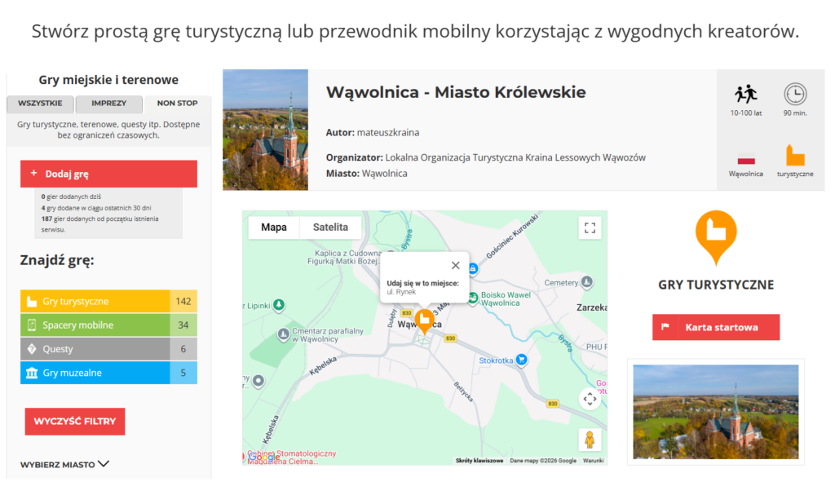Viewport: 835px width, 504px height.
Task: Click the Polish flag Wąwolnica icon
Action: point(745,159)
